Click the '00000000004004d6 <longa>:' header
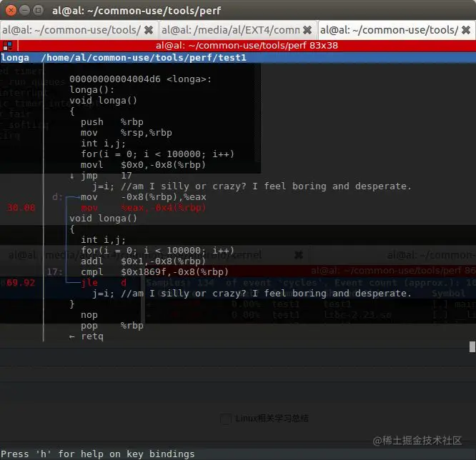This screenshot has width=476, height=460. [x=140, y=79]
